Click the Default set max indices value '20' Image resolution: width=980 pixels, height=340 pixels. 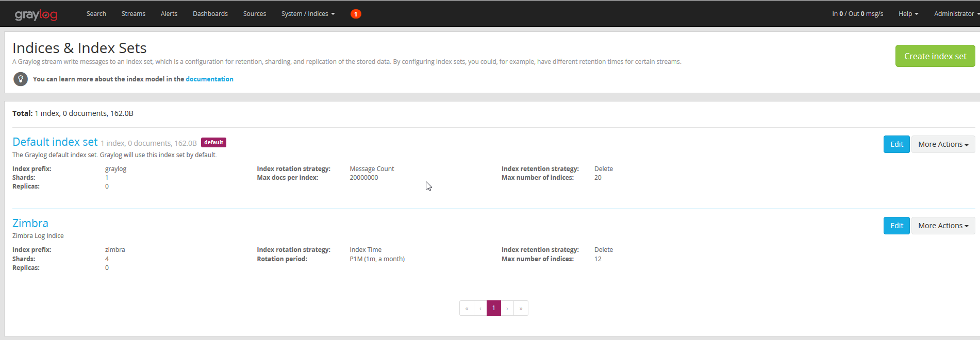pyautogui.click(x=598, y=178)
